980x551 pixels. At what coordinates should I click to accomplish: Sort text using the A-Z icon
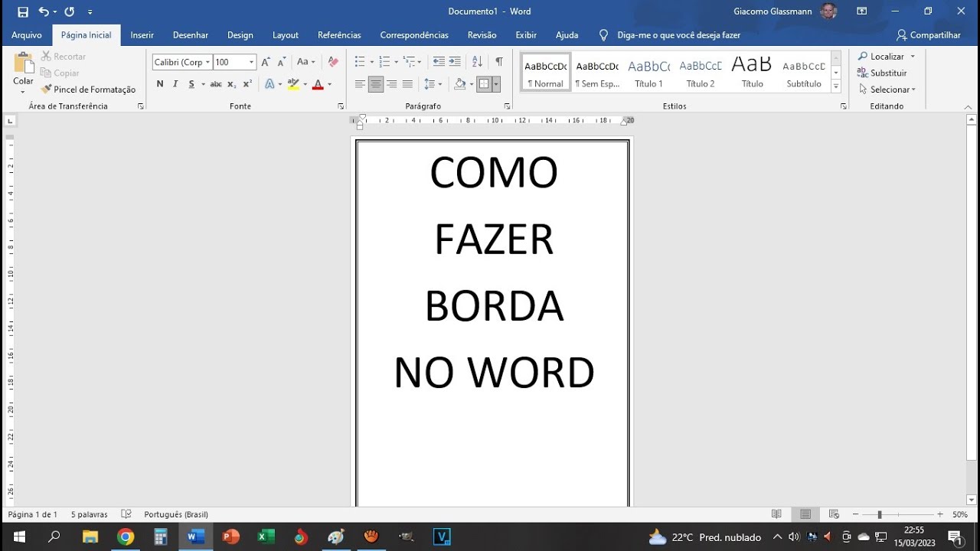tap(477, 62)
